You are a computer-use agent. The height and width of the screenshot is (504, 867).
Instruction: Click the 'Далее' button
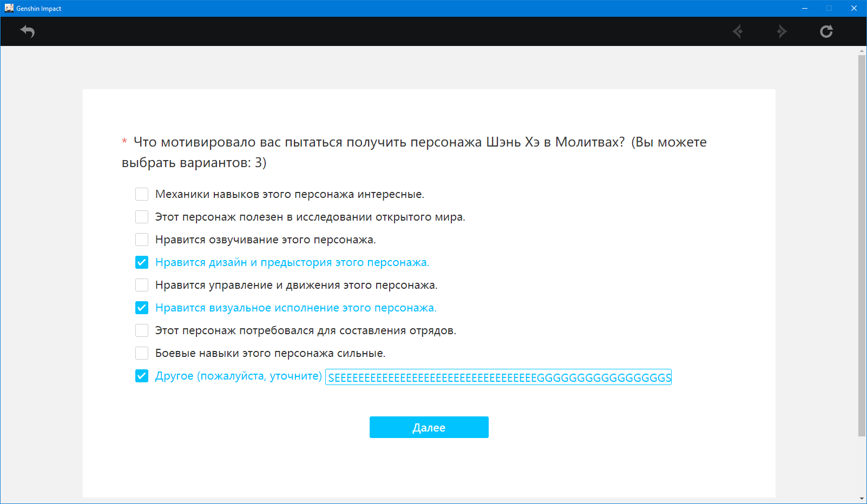pyautogui.click(x=429, y=427)
